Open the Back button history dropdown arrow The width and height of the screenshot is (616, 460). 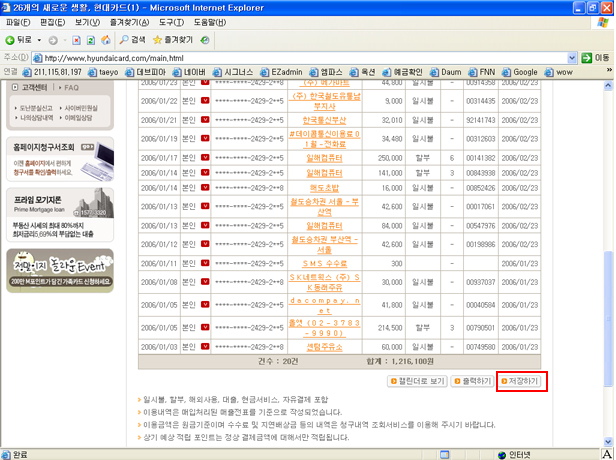click(x=39, y=40)
